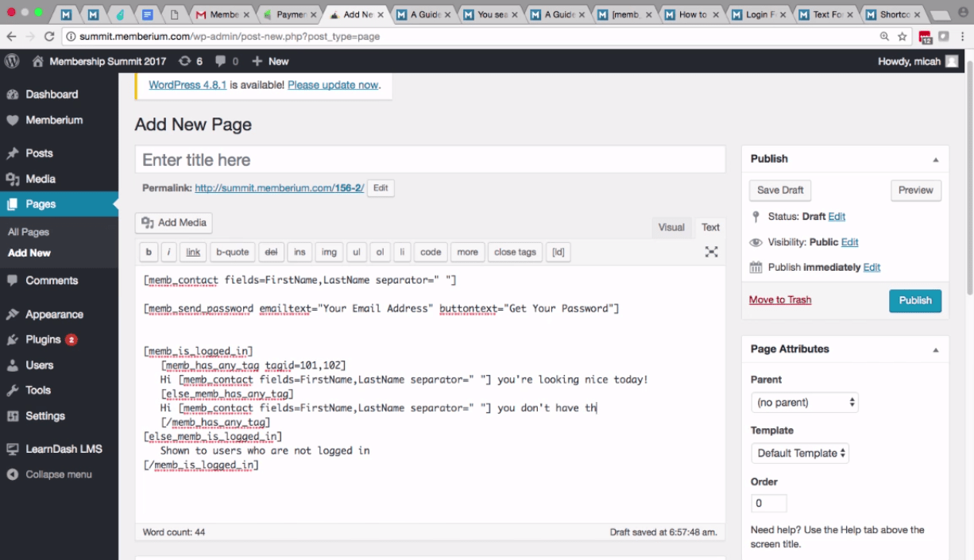The width and height of the screenshot is (974, 560).
Task: Open LearnDash LMS menu
Action: click(64, 449)
